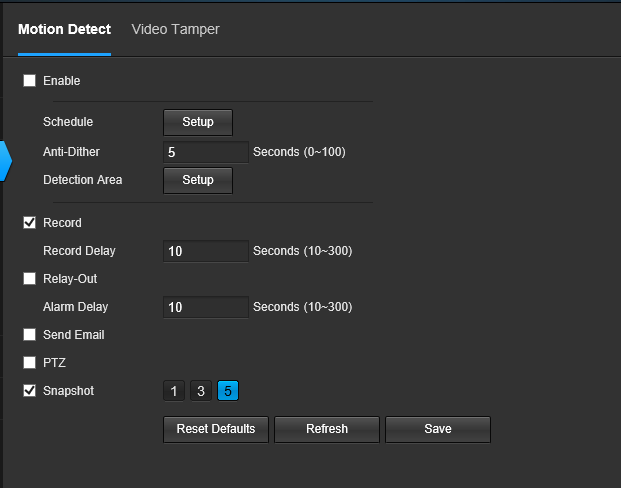Select snapshot count 5
Viewport: 621px width, 488px height.
pyautogui.click(x=228, y=391)
